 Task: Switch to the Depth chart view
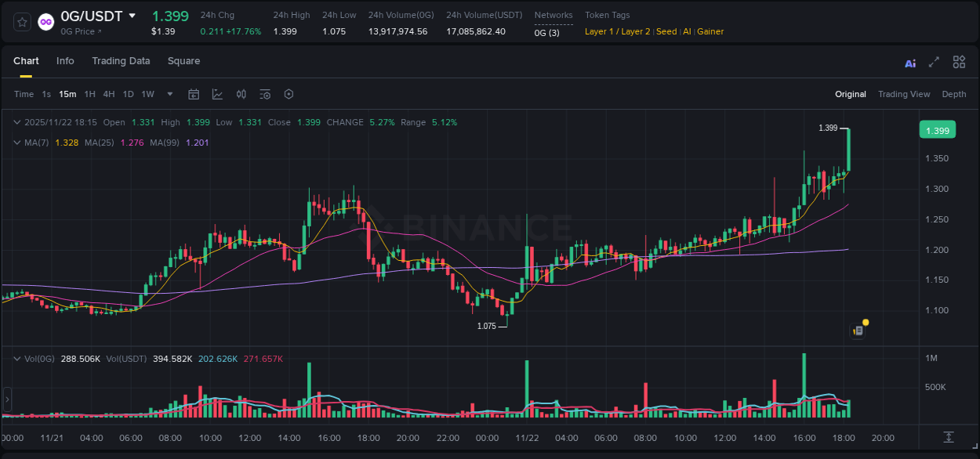point(953,94)
